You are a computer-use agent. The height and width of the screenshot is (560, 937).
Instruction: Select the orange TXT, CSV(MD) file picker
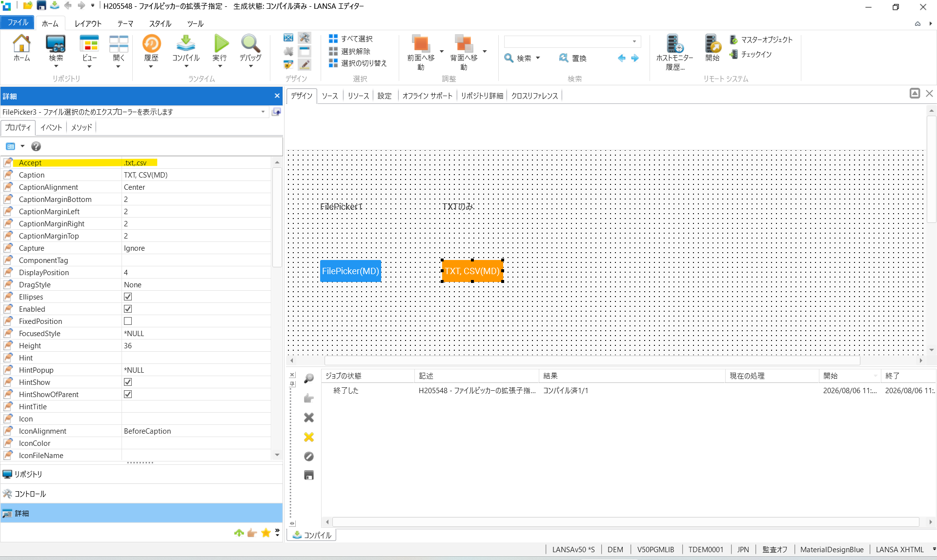(472, 271)
